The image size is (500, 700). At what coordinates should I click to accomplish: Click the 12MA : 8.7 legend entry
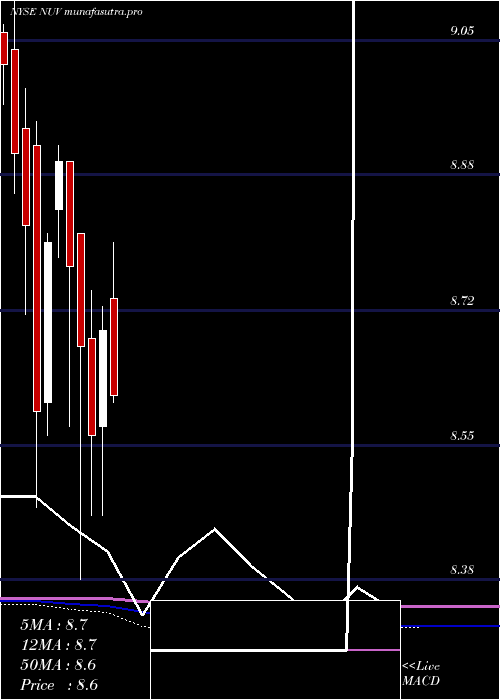click(x=58, y=645)
